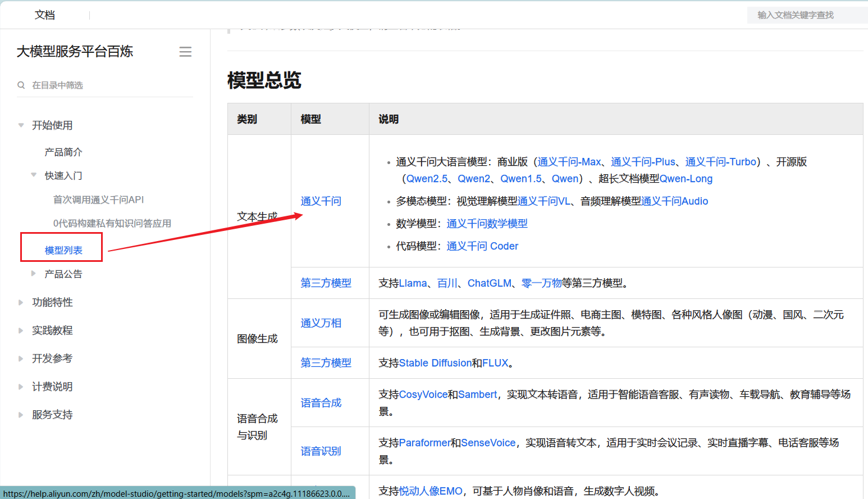The image size is (868, 499).
Task: Focus the 在目录中筛选 filter field
Action: tap(105, 85)
